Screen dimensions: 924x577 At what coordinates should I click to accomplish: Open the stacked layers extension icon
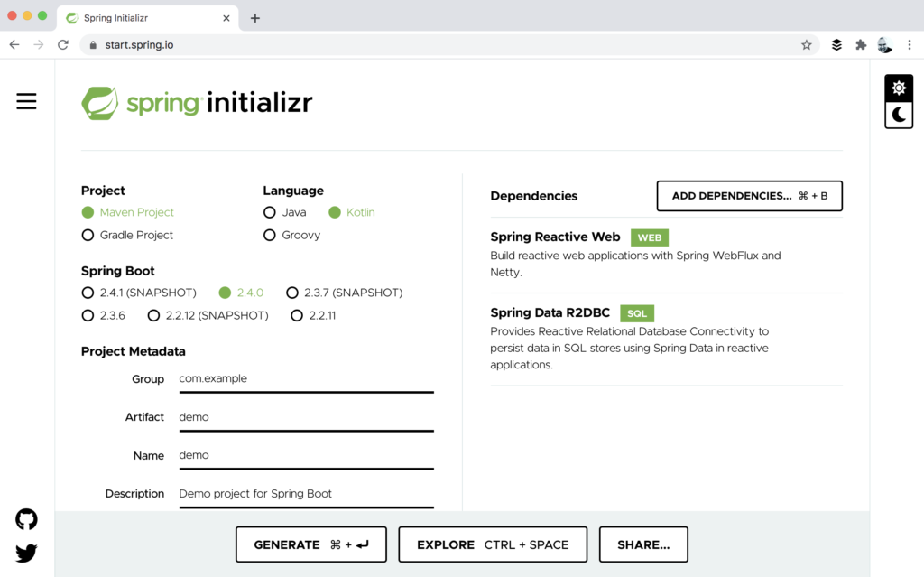(836, 45)
